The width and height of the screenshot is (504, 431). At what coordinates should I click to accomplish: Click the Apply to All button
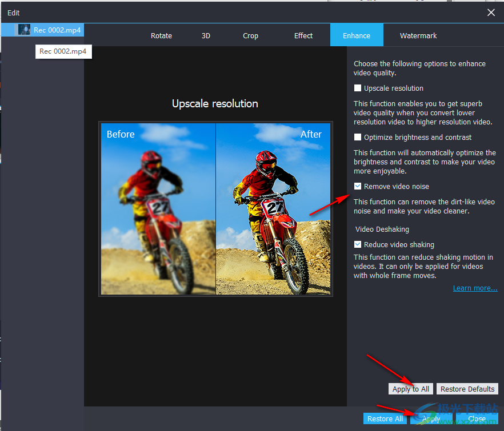pyautogui.click(x=411, y=389)
